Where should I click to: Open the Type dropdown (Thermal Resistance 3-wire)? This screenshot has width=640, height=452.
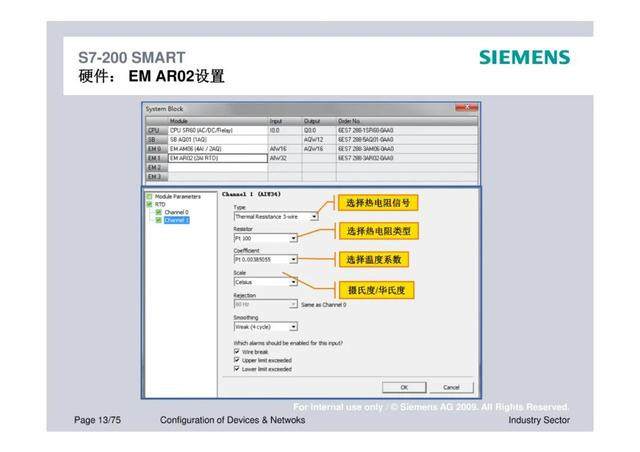coord(276,216)
